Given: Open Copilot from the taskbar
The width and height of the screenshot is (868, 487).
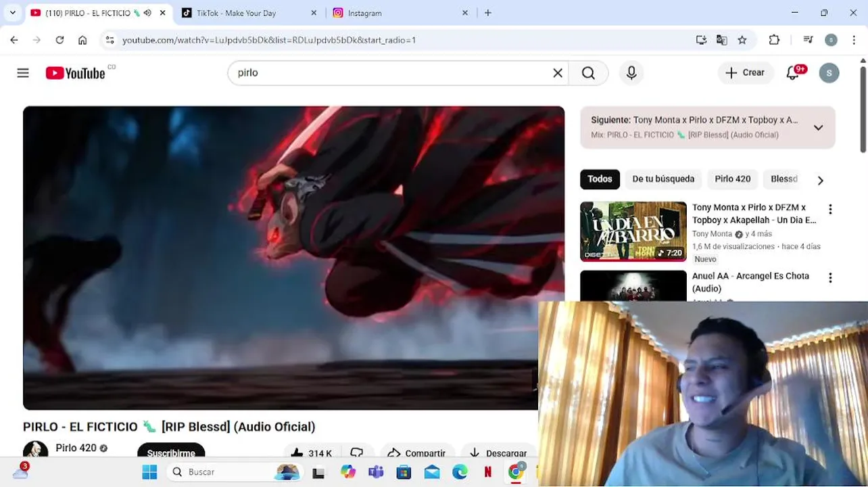Looking at the screenshot, I should 347,472.
